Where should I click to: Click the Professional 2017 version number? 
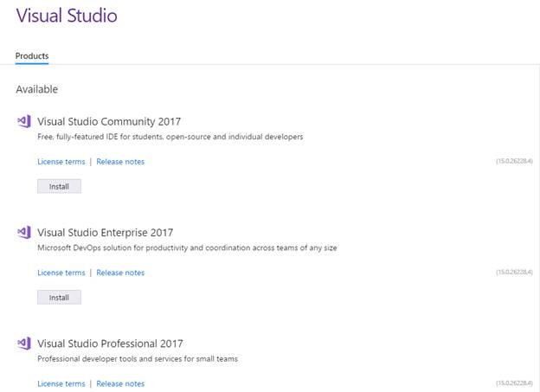click(x=513, y=382)
